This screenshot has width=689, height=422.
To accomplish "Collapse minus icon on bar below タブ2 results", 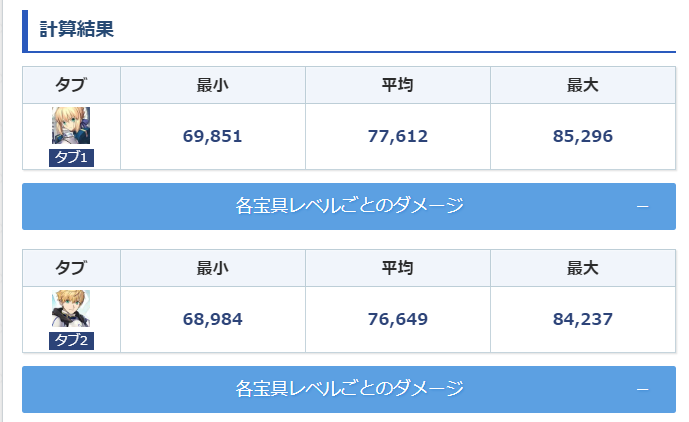I will (642, 389).
